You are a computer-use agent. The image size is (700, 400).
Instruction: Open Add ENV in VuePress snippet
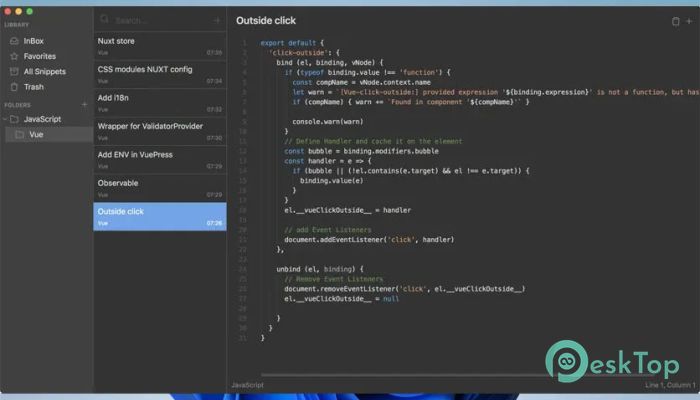point(160,160)
